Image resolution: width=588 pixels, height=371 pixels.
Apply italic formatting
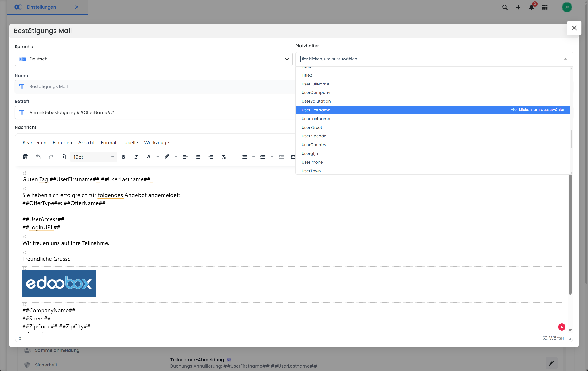tap(136, 157)
